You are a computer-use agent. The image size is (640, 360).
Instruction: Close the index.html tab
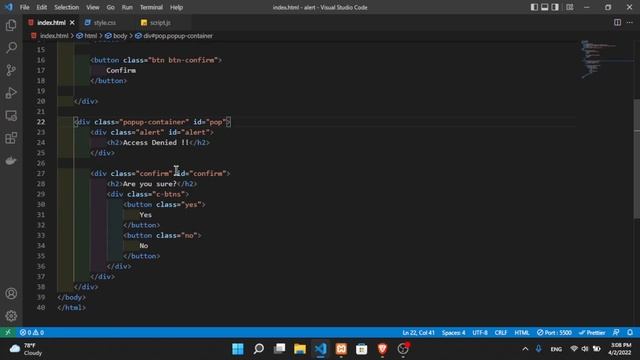72,22
